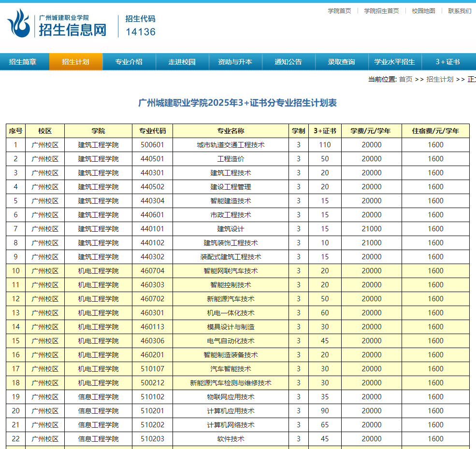Open the 录取查询 admission query page
The width and height of the screenshot is (476, 449).
pos(342,62)
